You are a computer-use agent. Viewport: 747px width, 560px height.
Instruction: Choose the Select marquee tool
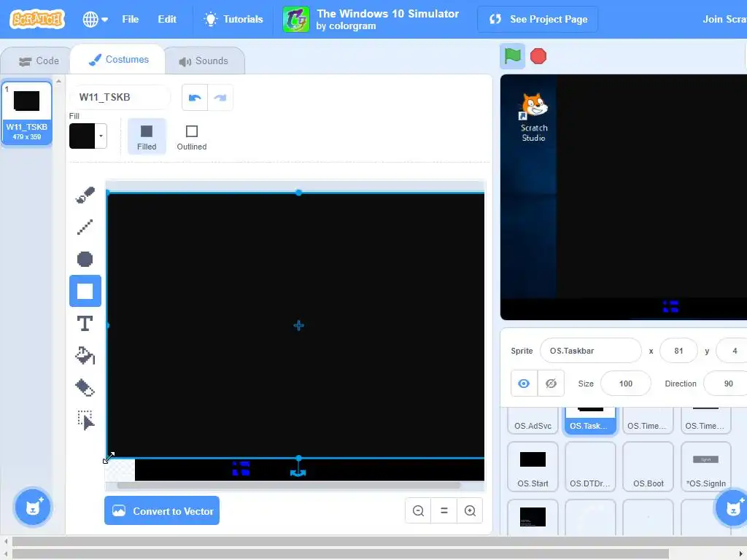(85, 420)
